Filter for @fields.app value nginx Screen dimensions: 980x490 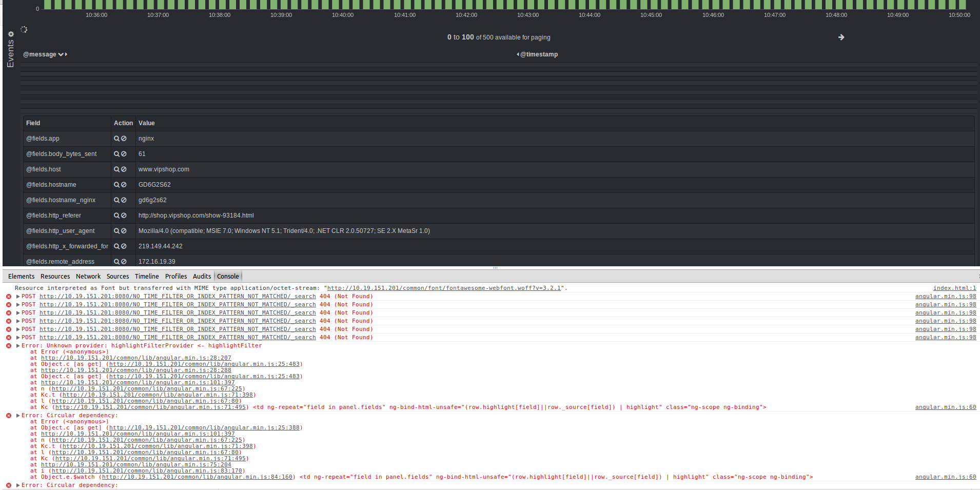116,139
